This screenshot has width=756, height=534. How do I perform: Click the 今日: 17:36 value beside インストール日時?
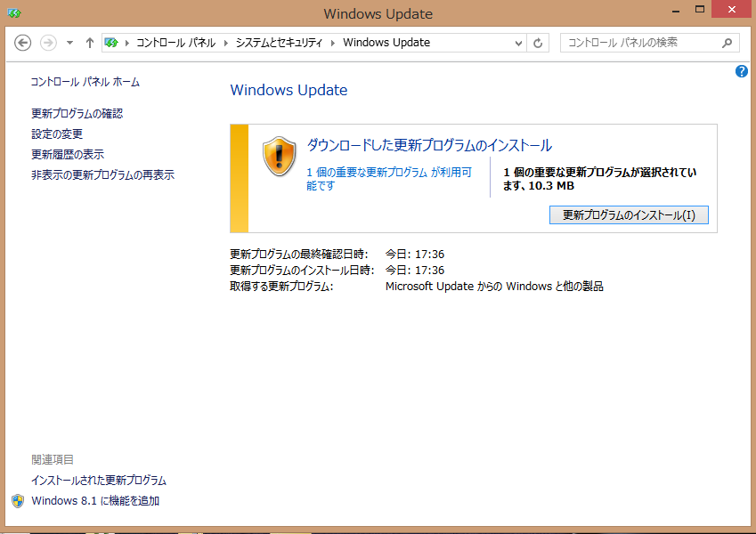tap(415, 270)
